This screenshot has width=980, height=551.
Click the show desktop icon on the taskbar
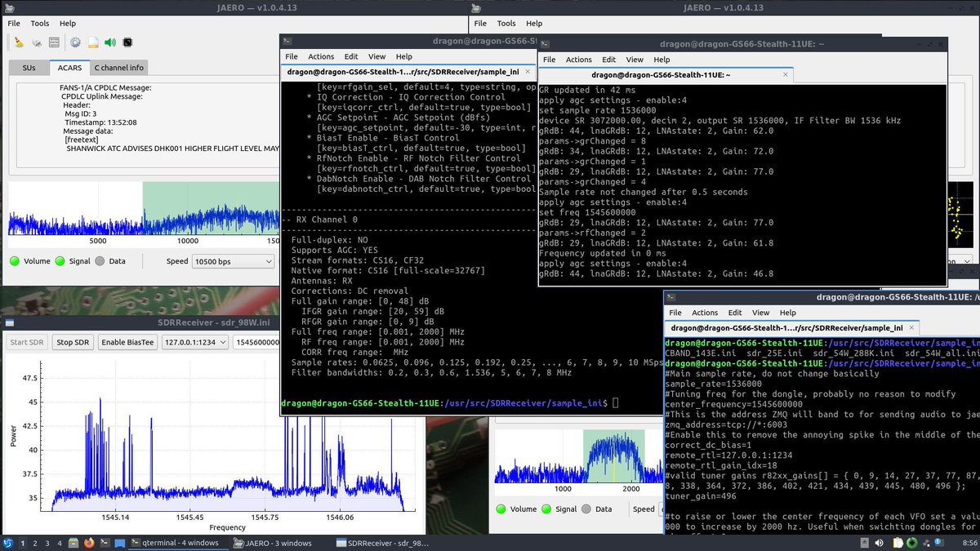(x=120, y=543)
